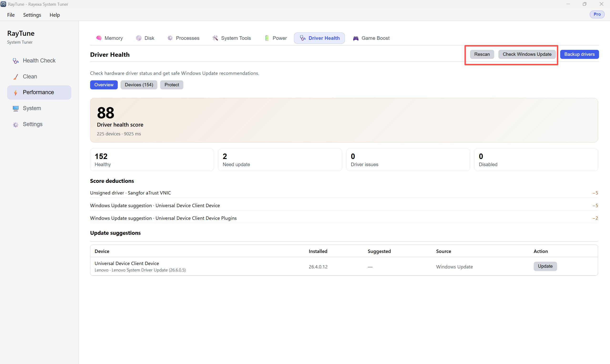Click 'Unsigned driver · Sangfor aTrust VNIC' row
This screenshot has height=364, width=610.
click(x=344, y=193)
